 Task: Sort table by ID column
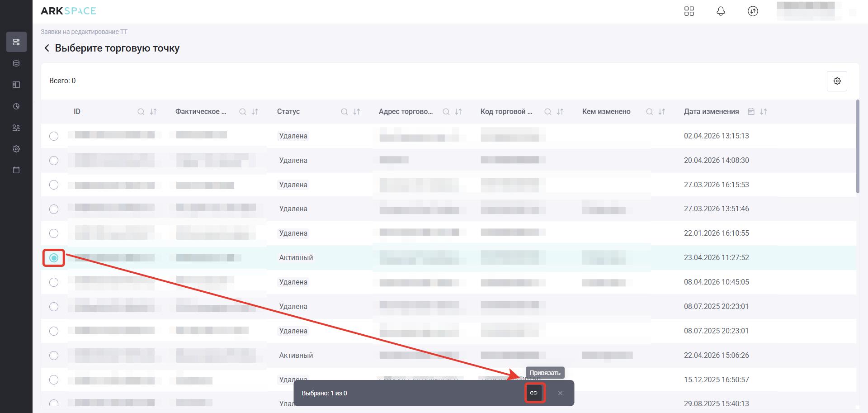[x=153, y=112]
